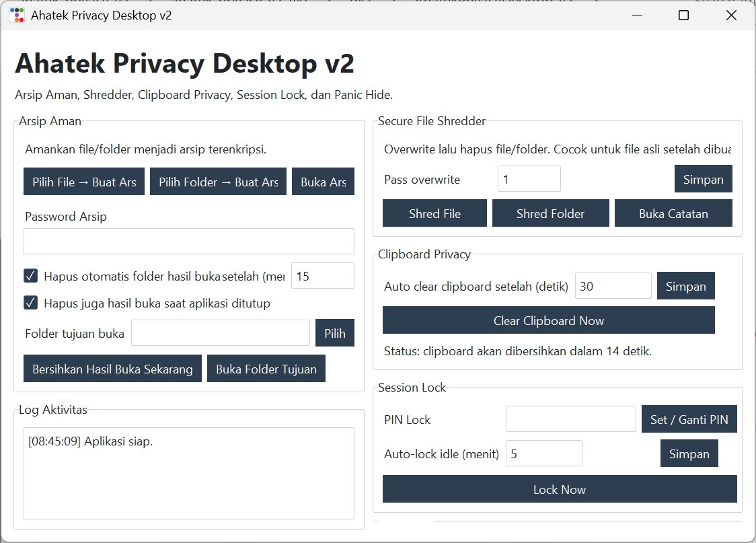Click Shred Folder
This screenshot has width=756, height=543.
pyautogui.click(x=551, y=213)
